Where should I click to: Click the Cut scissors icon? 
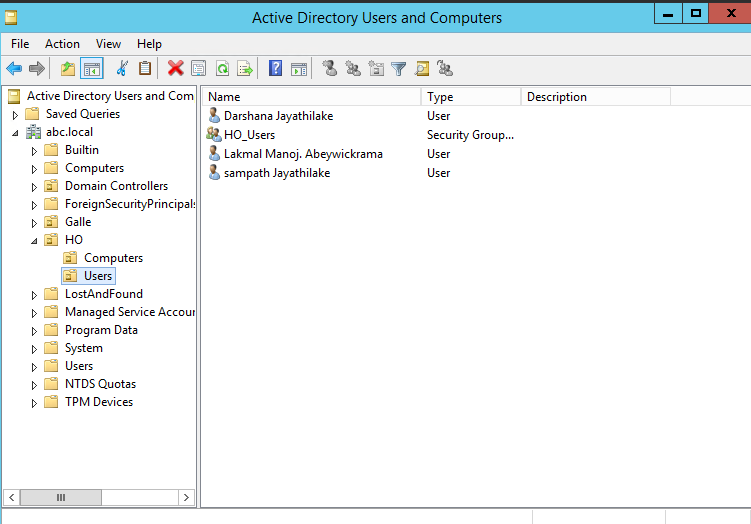coord(122,68)
